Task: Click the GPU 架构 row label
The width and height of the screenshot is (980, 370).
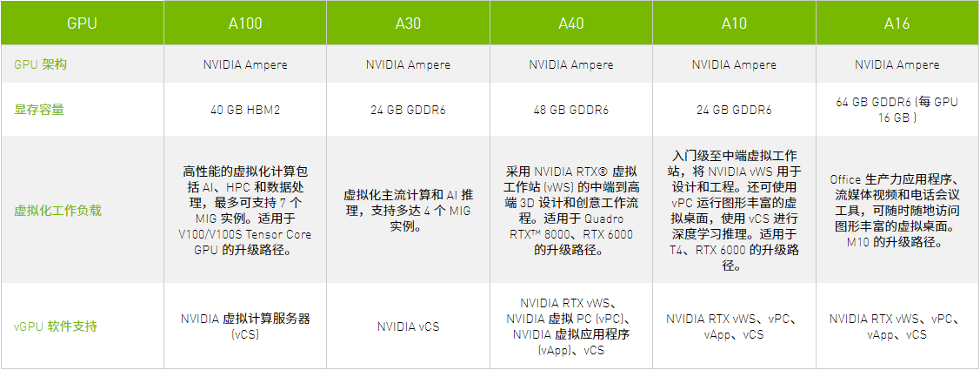Action: click(40, 65)
